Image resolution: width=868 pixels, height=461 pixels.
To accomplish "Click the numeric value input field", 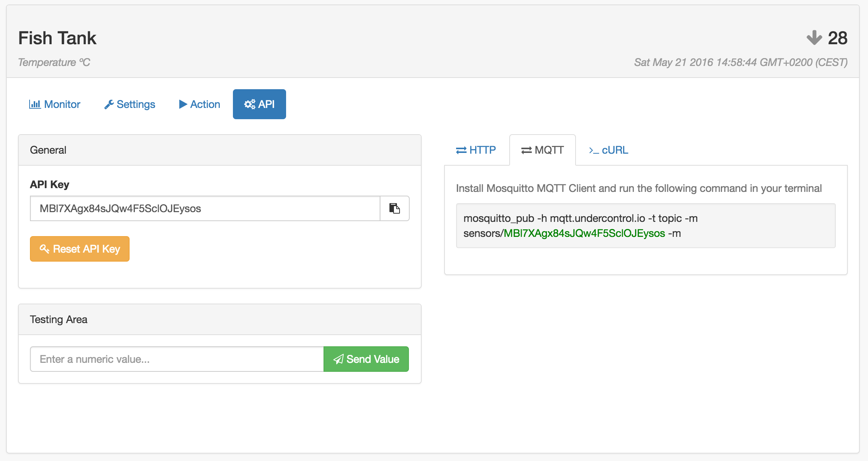I will (177, 359).
